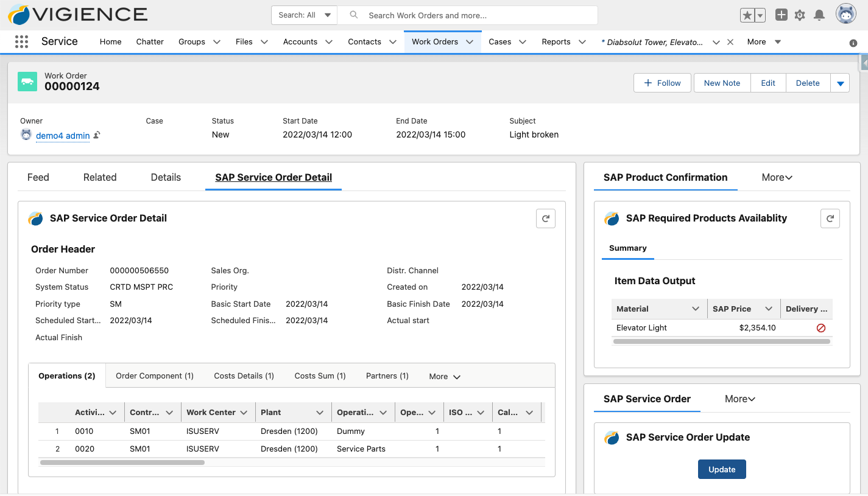The image size is (868, 496).
Task: Open the Material column menu
Action: 696,309
